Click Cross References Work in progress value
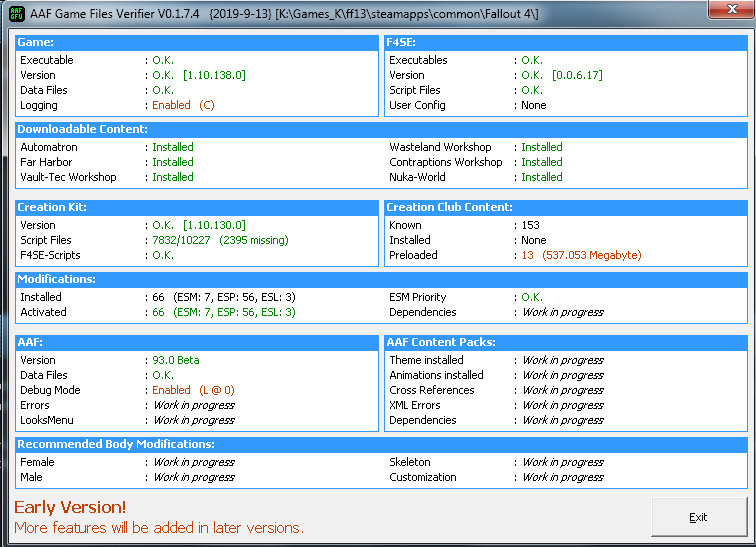This screenshot has height=547, width=756. 563,390
